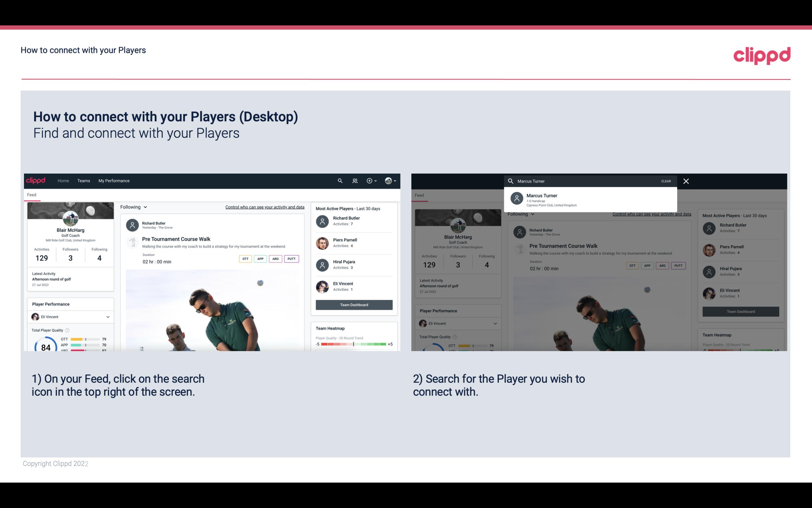Click the Team Dashboard button
This screenshot has height=508, width=812.
[354, 304]
